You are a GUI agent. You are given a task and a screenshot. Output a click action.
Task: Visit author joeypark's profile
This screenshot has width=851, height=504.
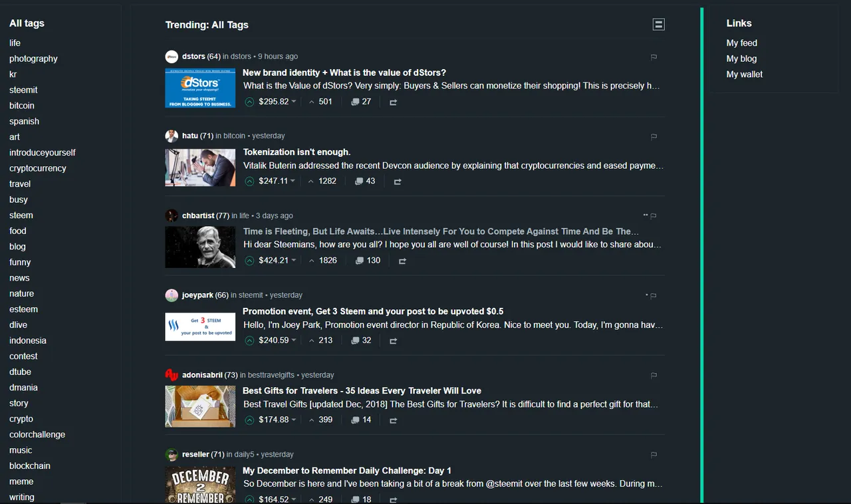(197, 295)
